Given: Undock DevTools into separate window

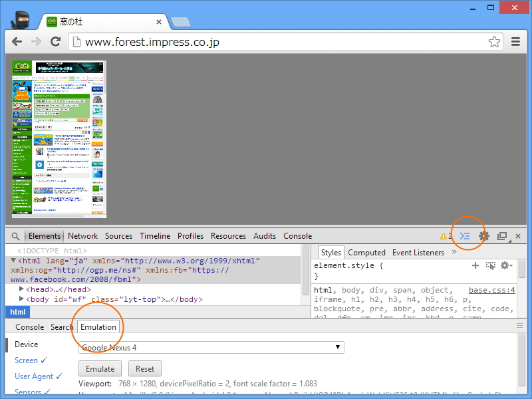Looking at the screenshot, I should click(x=503, y=236).
